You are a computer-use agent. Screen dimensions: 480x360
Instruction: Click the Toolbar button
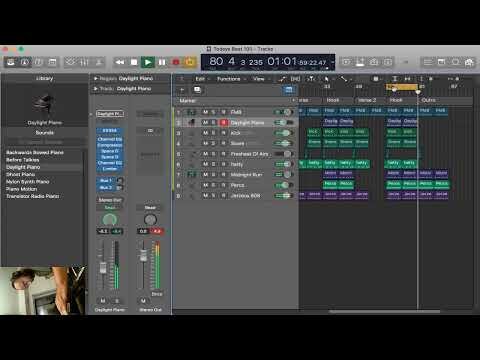[x=52, y=62]
